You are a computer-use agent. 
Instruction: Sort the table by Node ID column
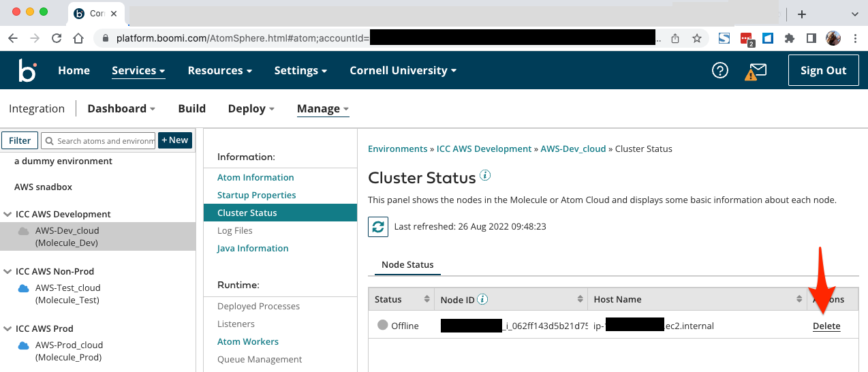click(x=580, y=299)
